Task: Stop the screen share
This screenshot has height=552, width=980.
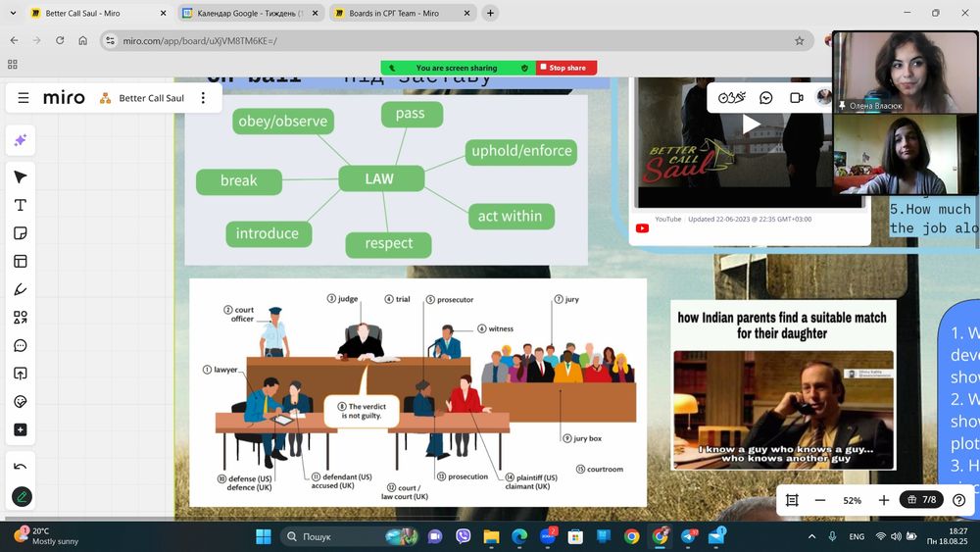Action: [566, 68]
